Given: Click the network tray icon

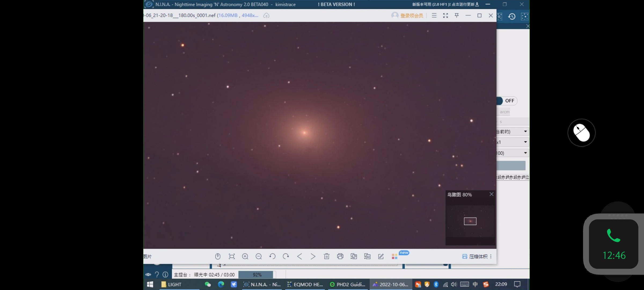Looking at the screenshot, I should (445, 284).
